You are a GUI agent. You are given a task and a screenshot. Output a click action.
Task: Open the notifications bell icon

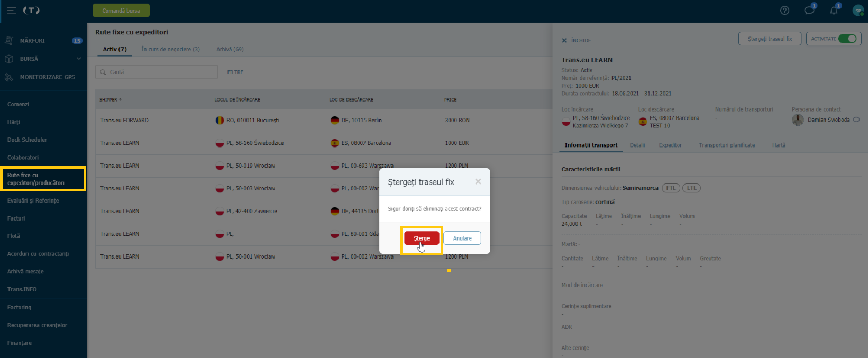[834, 11]
